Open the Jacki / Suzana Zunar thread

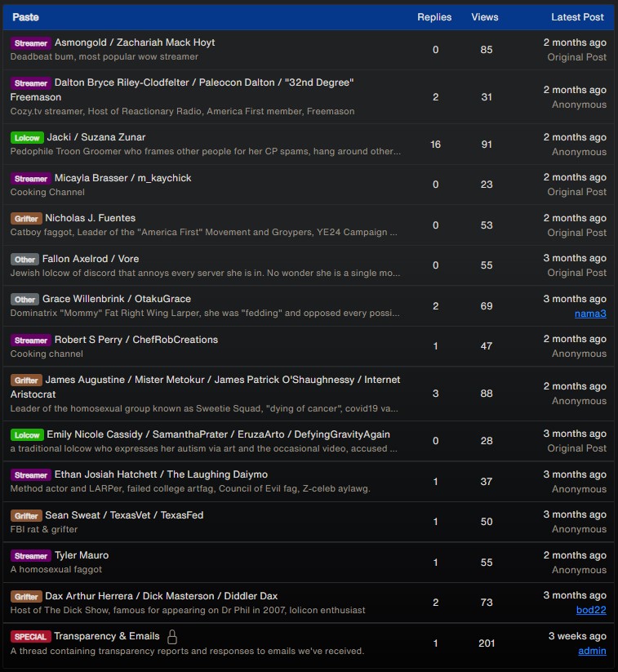[96, 137]
